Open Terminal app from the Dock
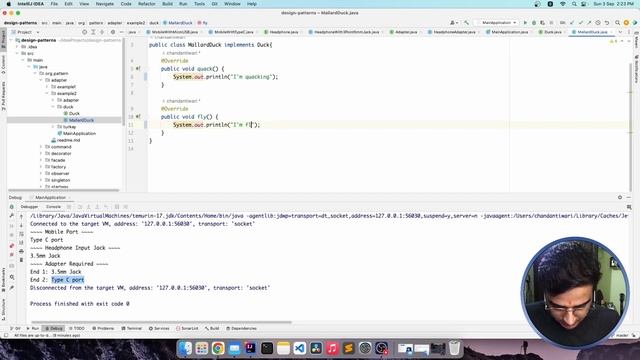Viewport: 640px width, 360px height. coord(267,348)
